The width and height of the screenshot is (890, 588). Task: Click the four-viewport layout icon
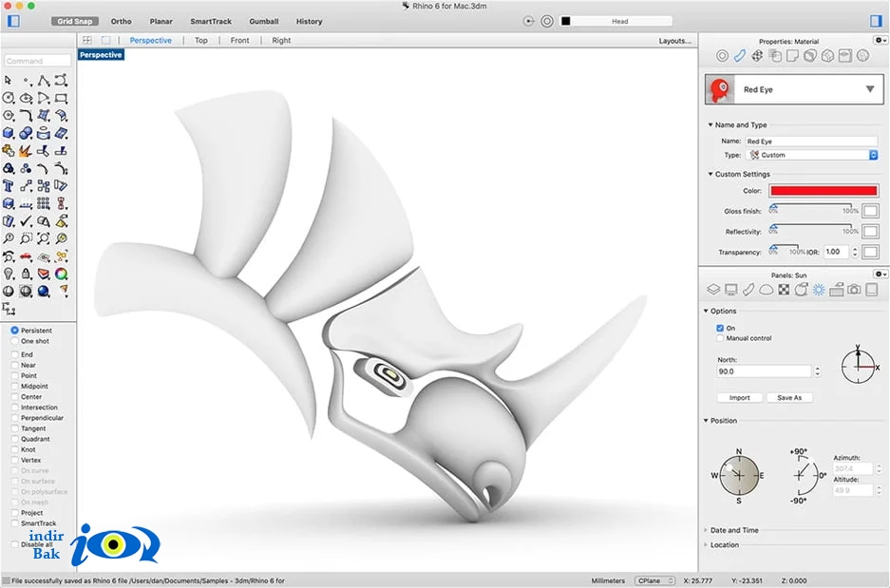point(86,40)
